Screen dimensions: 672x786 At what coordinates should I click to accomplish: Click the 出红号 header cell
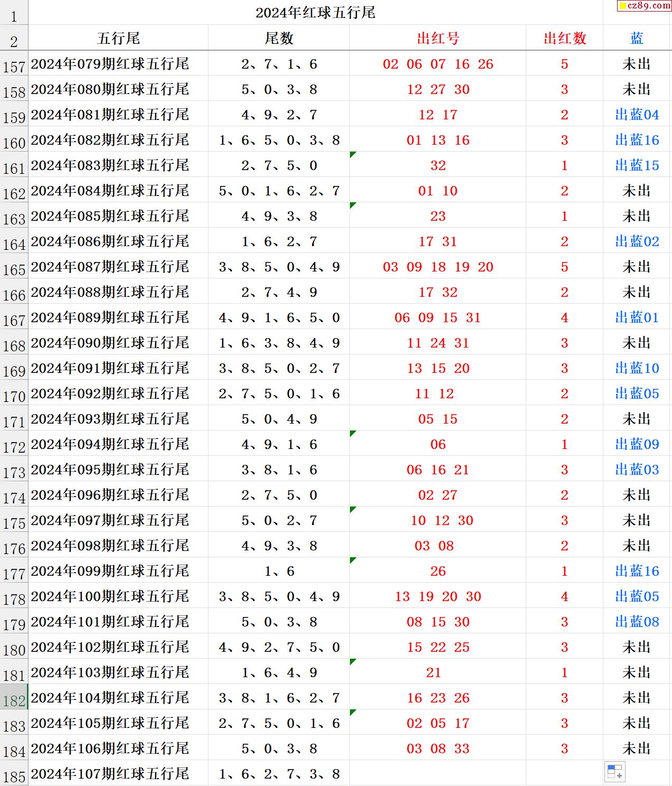[438, 38]
